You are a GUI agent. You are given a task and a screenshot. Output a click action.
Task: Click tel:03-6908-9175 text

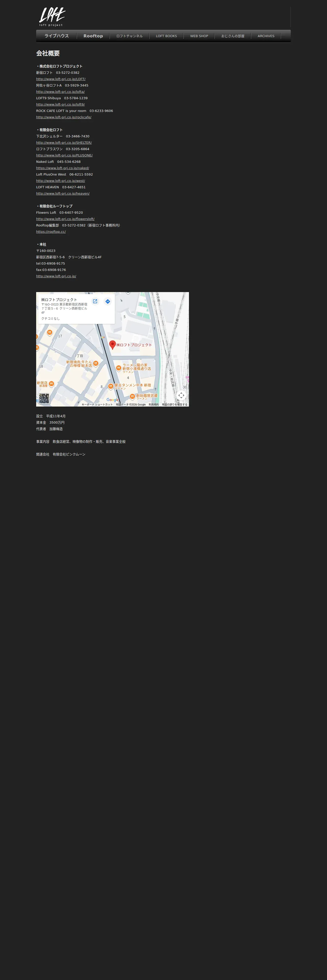click(51, 264)
